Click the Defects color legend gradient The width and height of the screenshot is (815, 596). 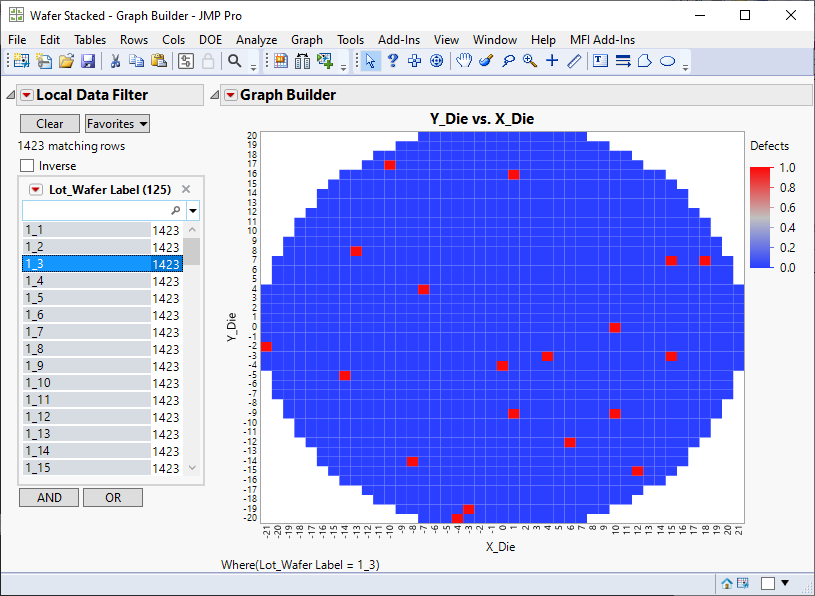tap(761, 217)
